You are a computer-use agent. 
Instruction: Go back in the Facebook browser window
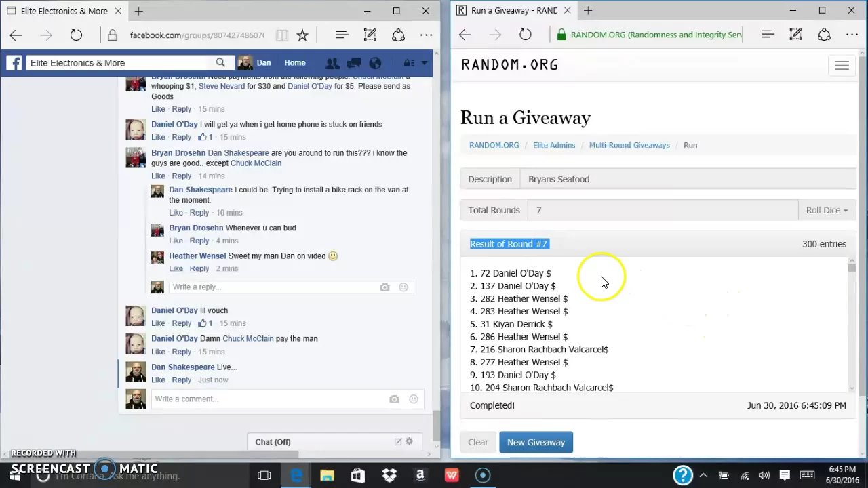pyautogui.click(x=16, y=35)
